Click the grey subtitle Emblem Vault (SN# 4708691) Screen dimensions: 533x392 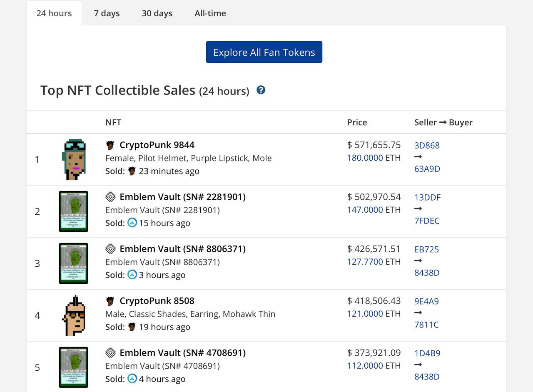162,366
